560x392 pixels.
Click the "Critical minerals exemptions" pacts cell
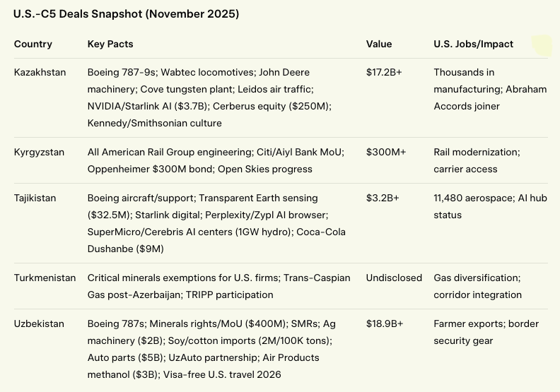point(218,286)
